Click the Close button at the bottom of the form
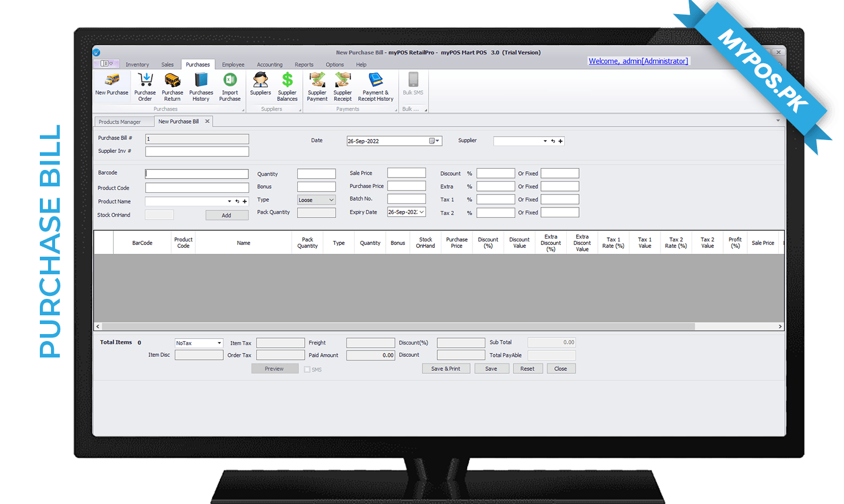Screen dimensions: 844x504 point(561,369)
